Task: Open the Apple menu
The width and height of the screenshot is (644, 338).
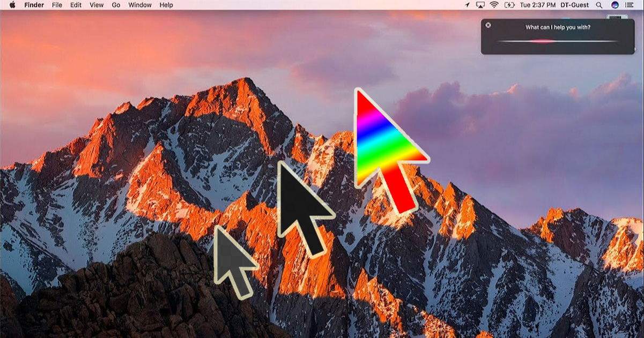Action: 11,5
